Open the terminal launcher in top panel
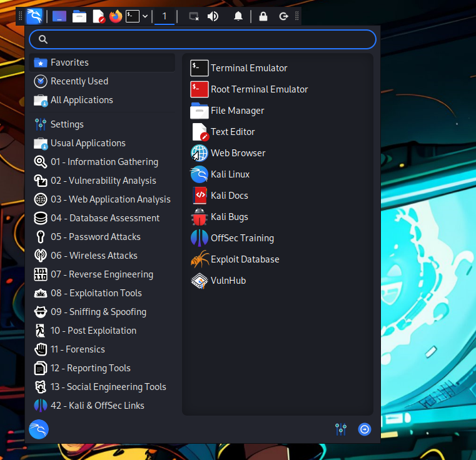The height and width of the screenshot is (460, 476). [133, 16]
